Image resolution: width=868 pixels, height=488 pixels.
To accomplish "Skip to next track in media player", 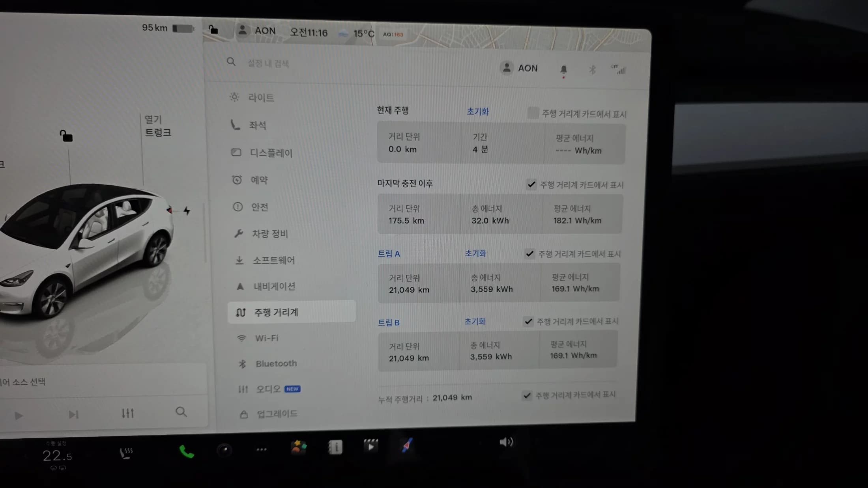I will (x=73, y=414).
